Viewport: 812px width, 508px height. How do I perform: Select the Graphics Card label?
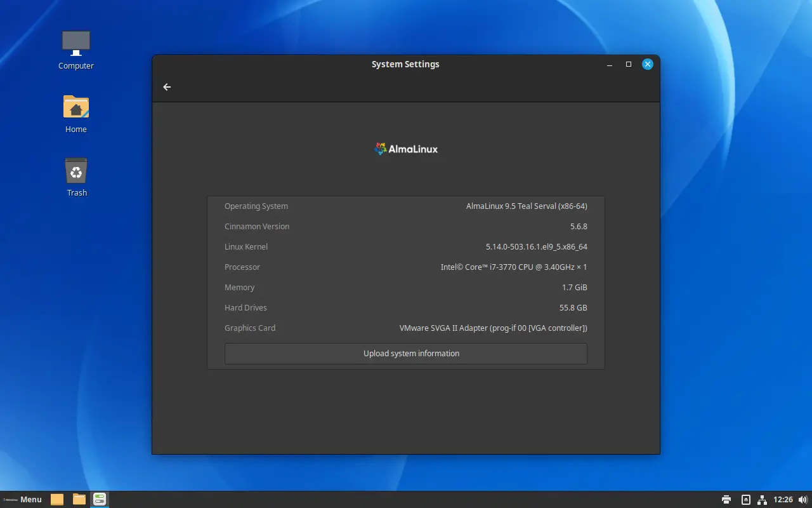click(250, 328)
